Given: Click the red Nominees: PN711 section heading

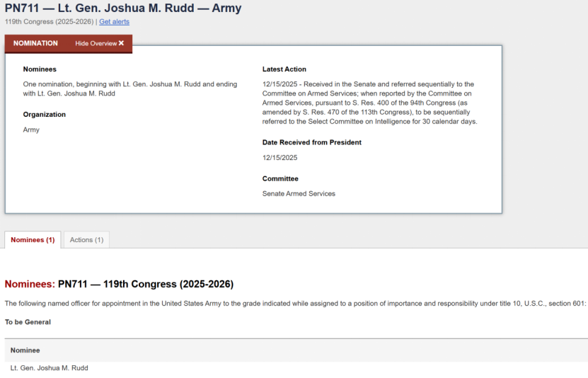Looking at the screenshot, I should point(119,285).
